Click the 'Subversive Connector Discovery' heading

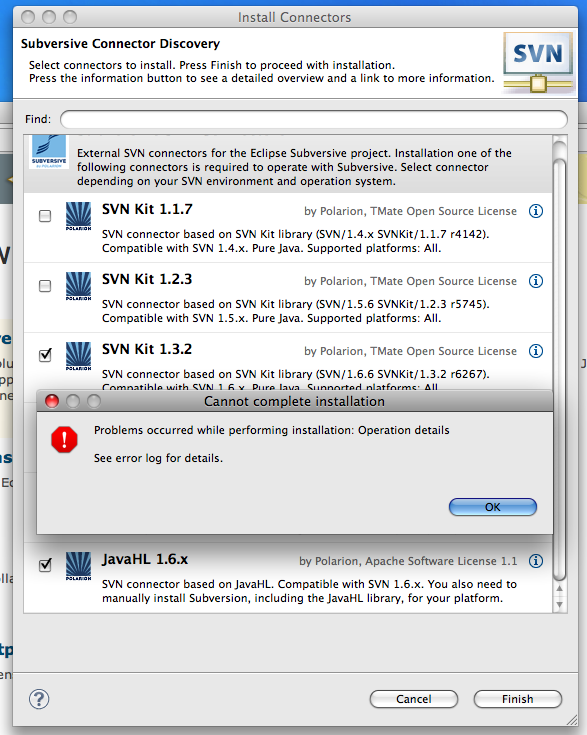(120, 44)
